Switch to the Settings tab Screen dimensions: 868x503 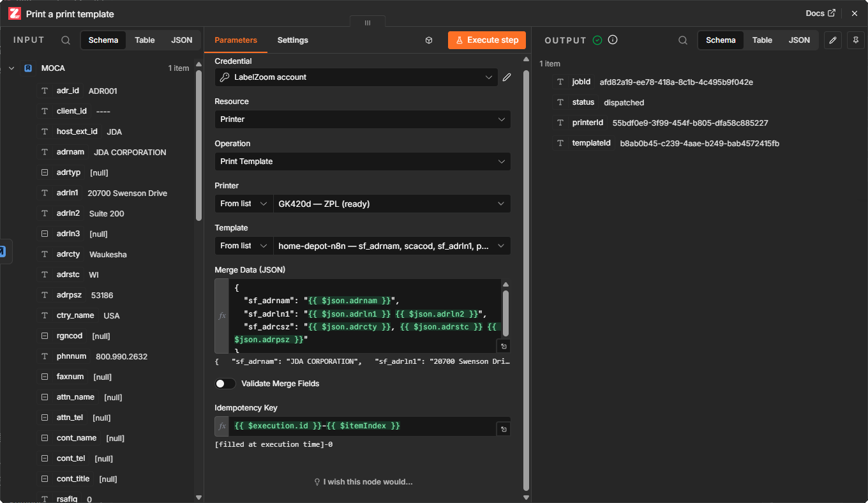click(293, 40)
